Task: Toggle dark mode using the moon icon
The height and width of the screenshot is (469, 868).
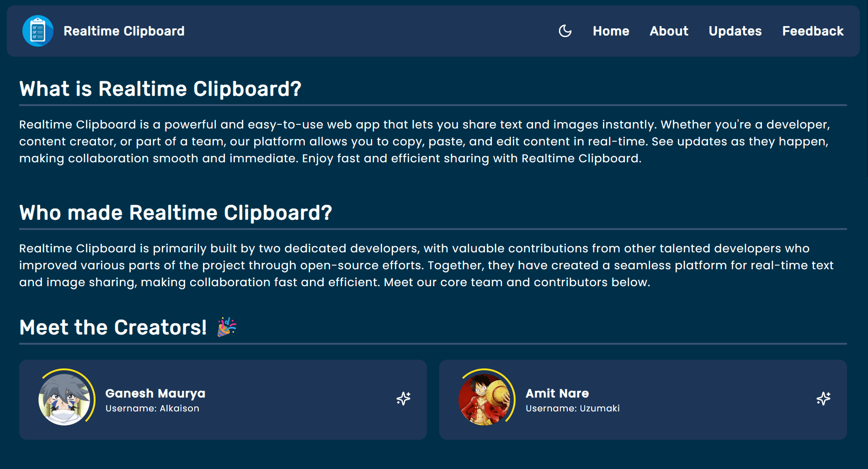Action: click(565, 31)
